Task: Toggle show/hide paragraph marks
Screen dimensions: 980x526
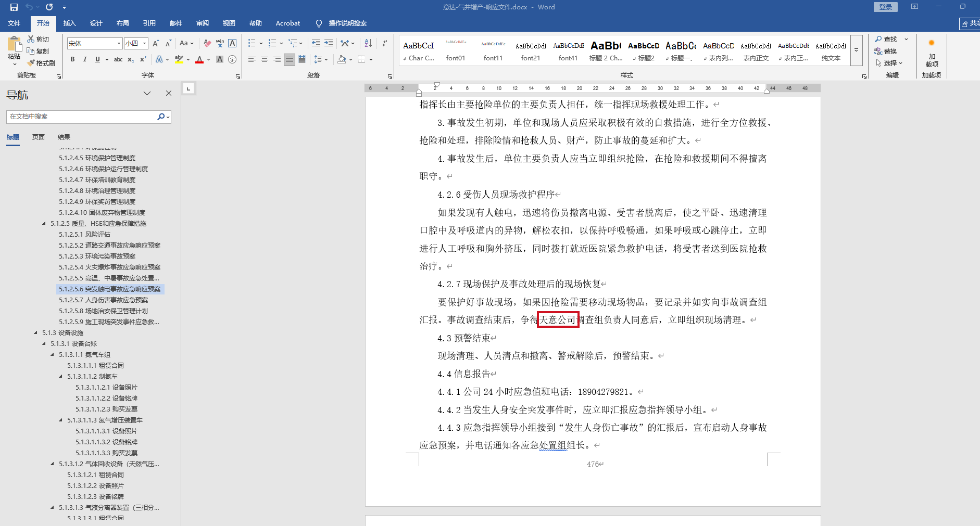Action: tap(384, 44)
